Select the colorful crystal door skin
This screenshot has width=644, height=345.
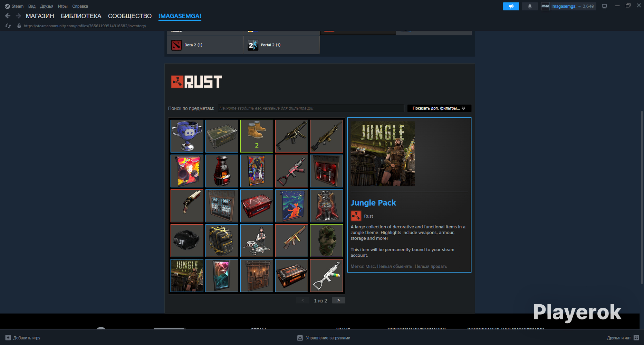[x=222, y=275]
